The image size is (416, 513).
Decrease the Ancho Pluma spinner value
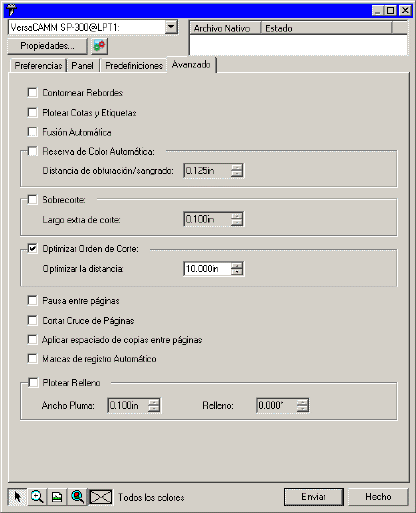click(x=154, y=408)
